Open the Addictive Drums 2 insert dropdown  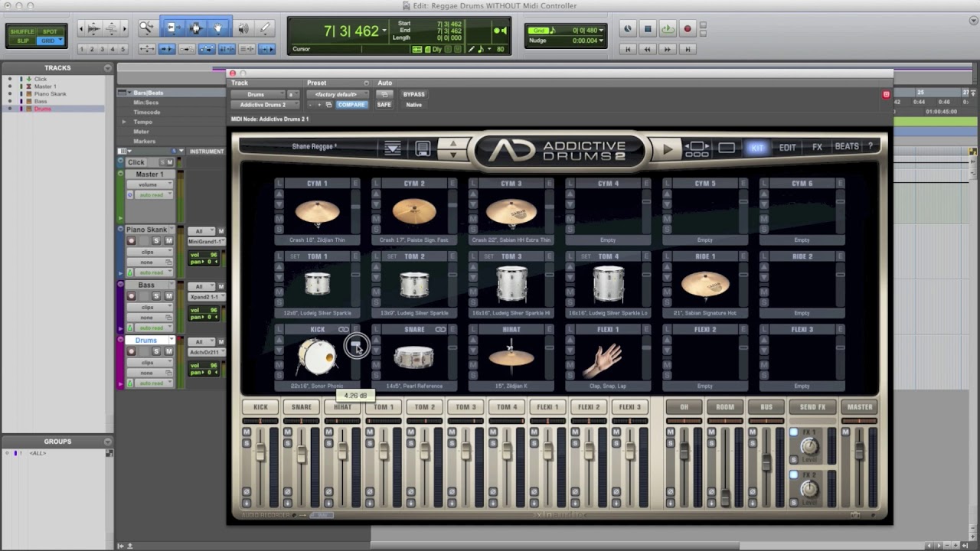[266, 105]
